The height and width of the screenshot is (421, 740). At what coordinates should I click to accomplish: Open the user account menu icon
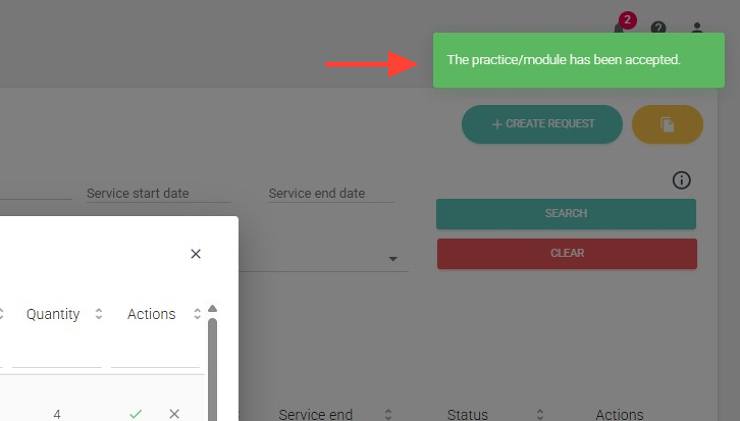pos(697,28)
